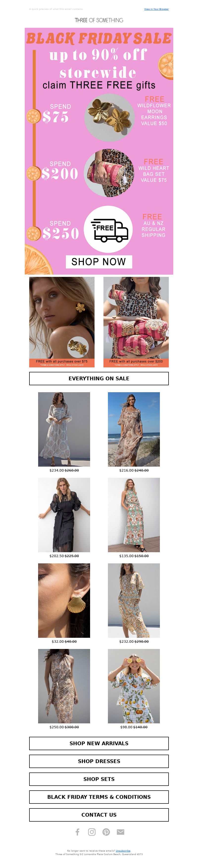
Task: Click the View in Your Browser link
Action: [x=156, y=9]
